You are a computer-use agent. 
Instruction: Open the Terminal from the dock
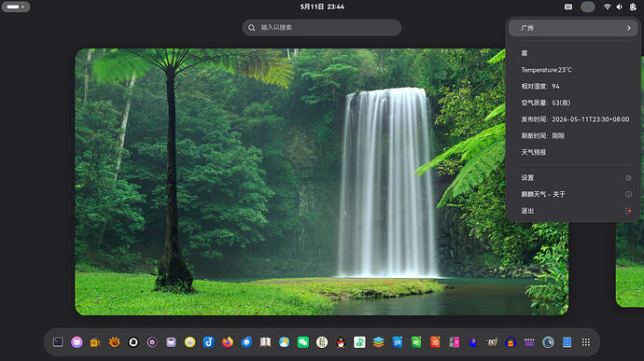click(58, 342)
